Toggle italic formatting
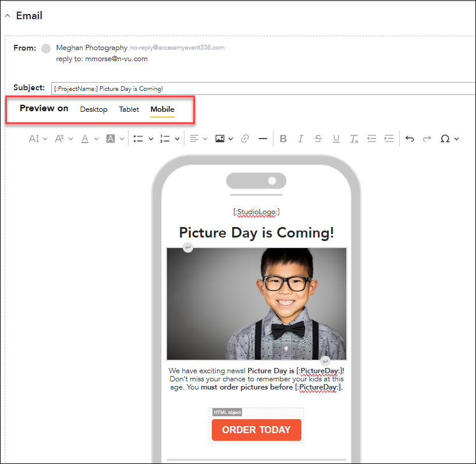This screenshot has width=476, height=464. pos(300,139)
